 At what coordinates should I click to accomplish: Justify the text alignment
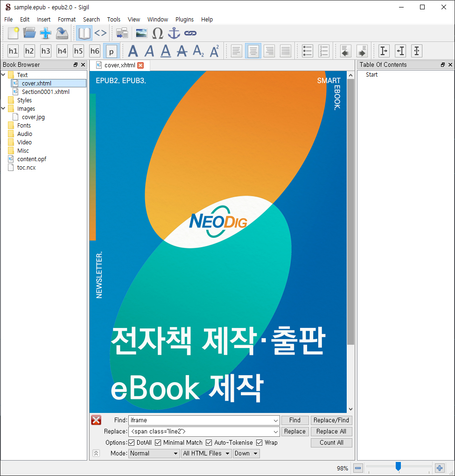tap(286, 51)
